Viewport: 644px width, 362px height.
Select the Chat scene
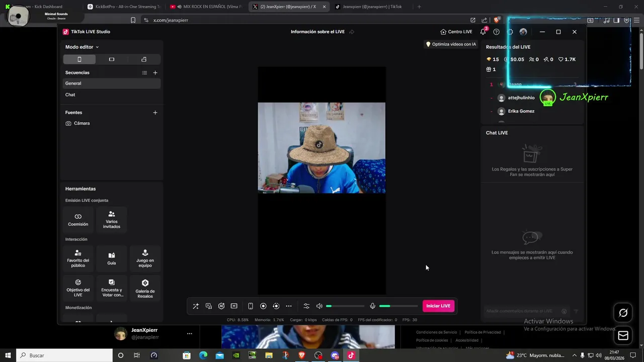[x=112, y=95]
